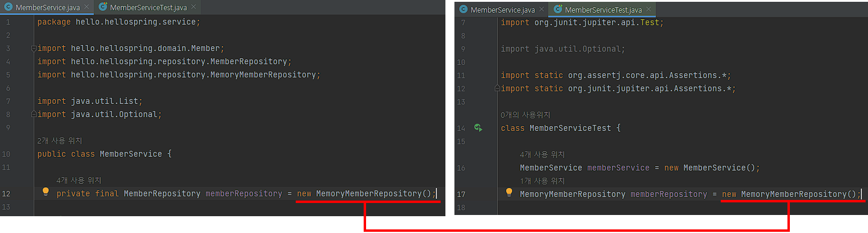Close MemberServiceTest.java tab in right editor

[x=649, y=10]
